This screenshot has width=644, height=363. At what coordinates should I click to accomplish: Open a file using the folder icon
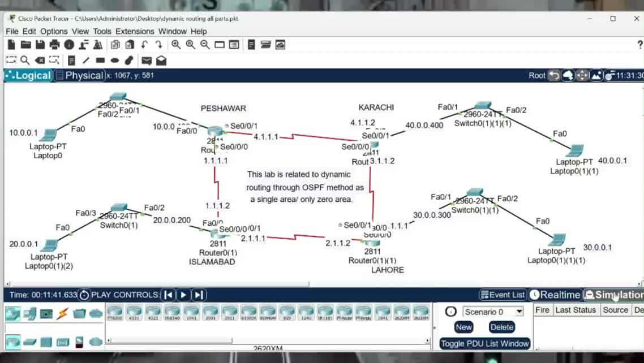pyautogui.click(x=26, y=45)
